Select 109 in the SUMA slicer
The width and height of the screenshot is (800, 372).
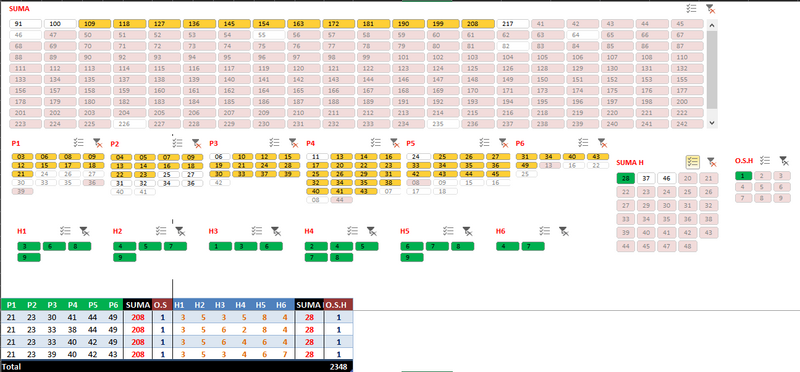(95, 24)
